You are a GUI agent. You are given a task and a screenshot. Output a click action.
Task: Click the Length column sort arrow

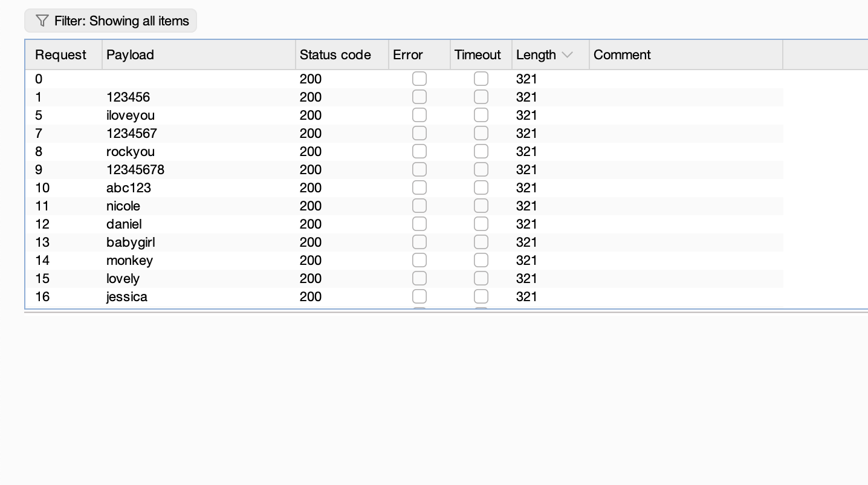[x=567, y=55]
